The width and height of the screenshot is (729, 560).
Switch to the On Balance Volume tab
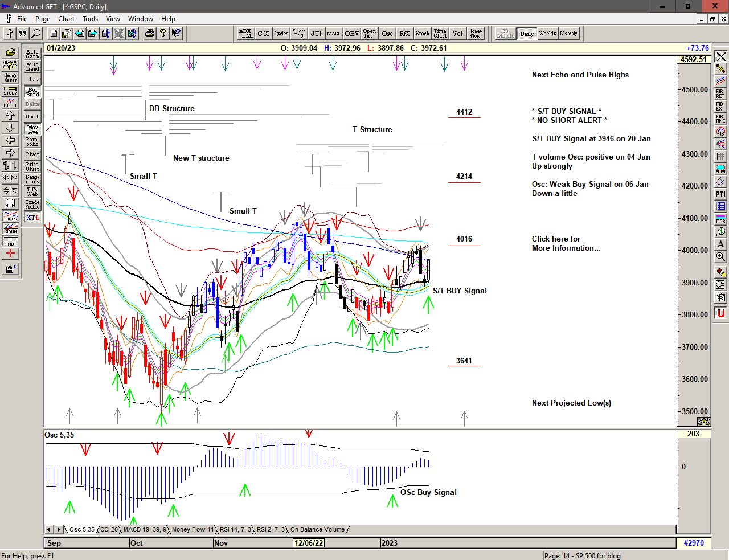coord(317,530)
